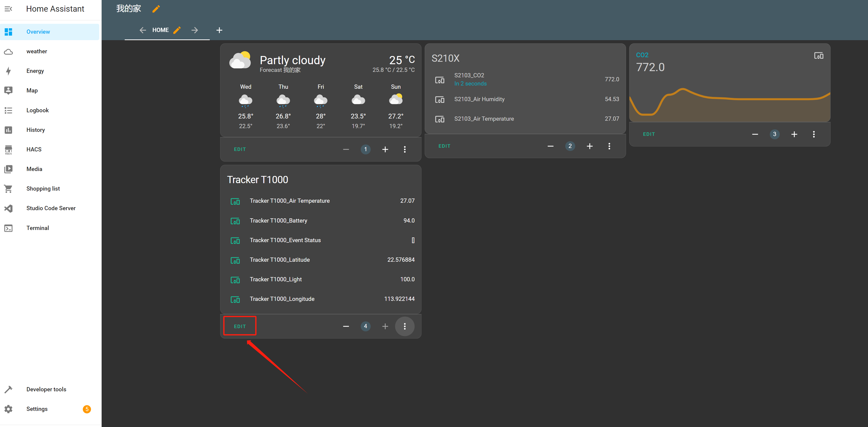Increase Tracker T1000 card position with plus

[385, 326]
